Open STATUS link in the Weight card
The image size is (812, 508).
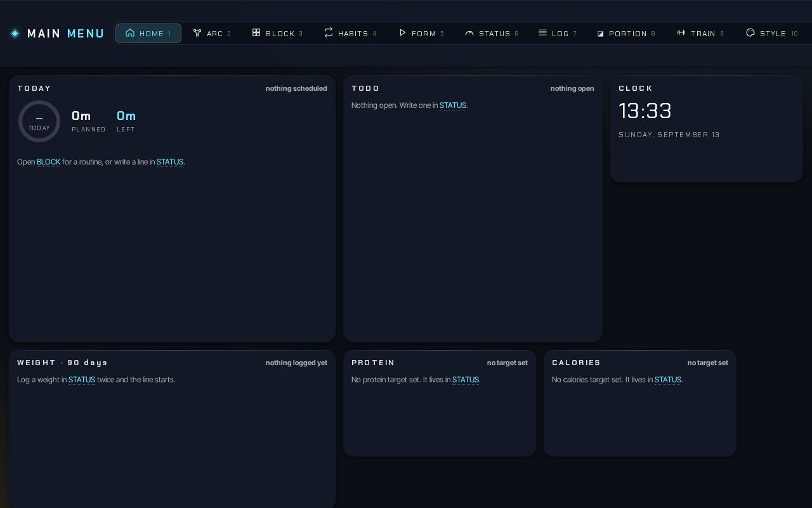click(x=82, y=380)
